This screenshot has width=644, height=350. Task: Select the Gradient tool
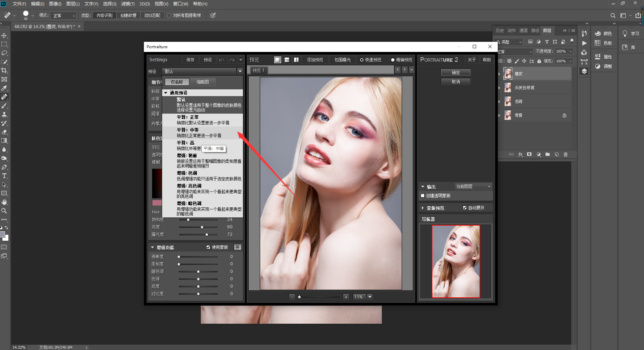pos(4,141)
